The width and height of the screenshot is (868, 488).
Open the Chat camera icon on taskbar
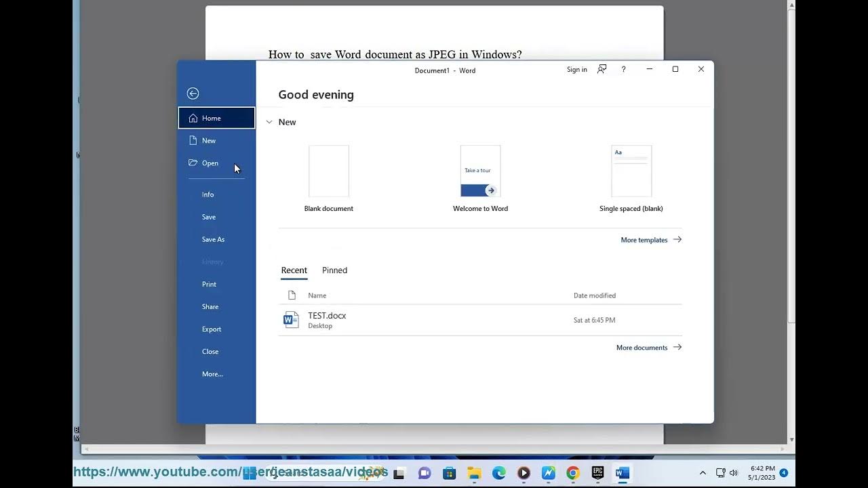point(425,473)
